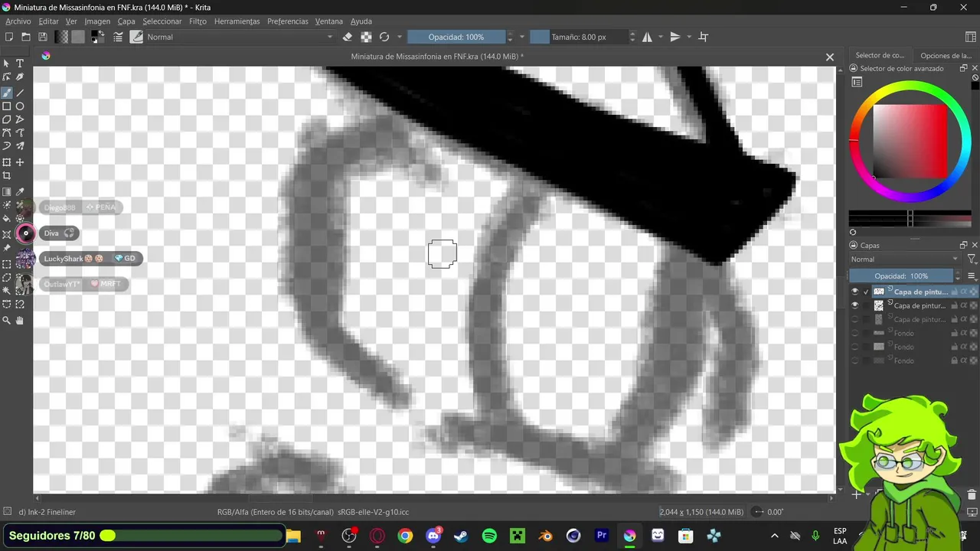
Task: Select the Text tool in toolbox
Action: coord(20,64)
